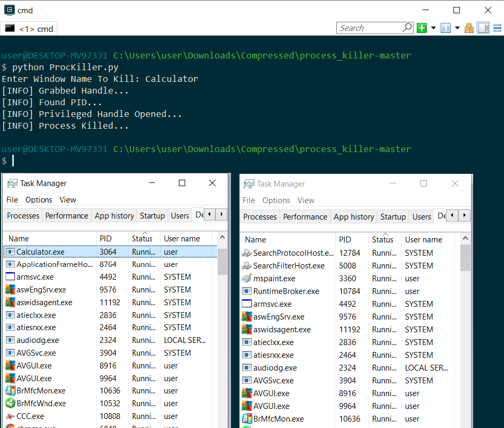Click BrMfcMon.exe icon in left Task Manager

(x=10, y=390)
